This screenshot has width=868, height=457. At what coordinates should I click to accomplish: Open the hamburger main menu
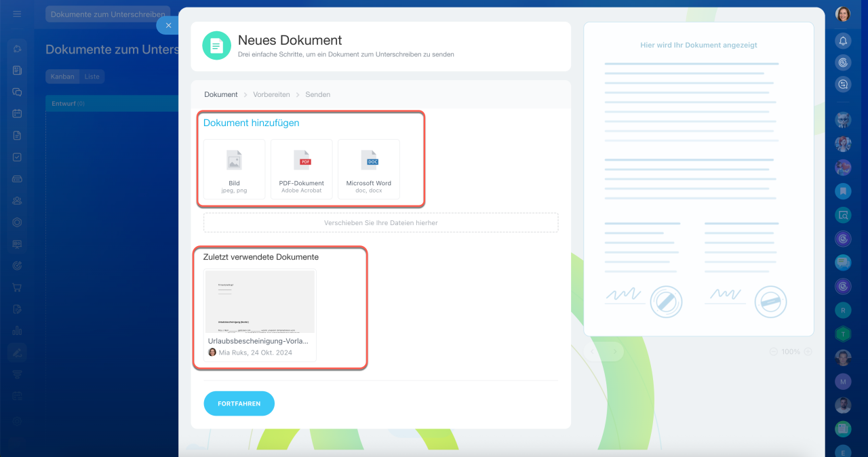pyautogui.click(x=17, y=14)
